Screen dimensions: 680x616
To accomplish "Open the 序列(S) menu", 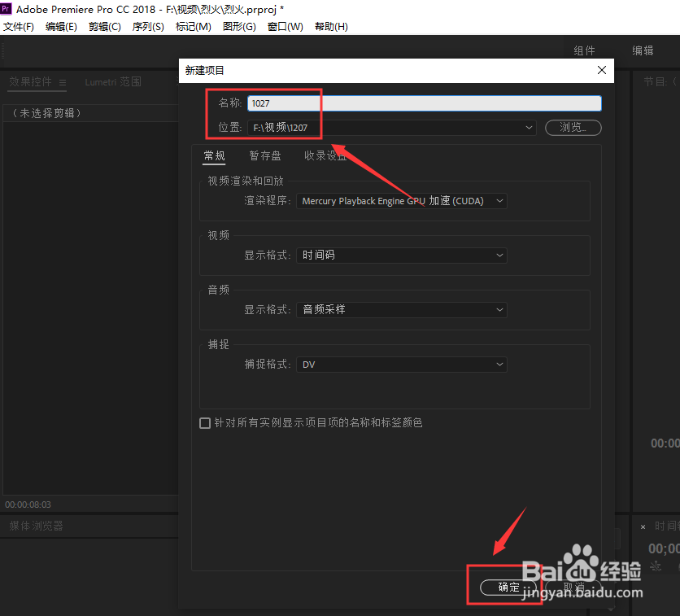I will (148, 27).
